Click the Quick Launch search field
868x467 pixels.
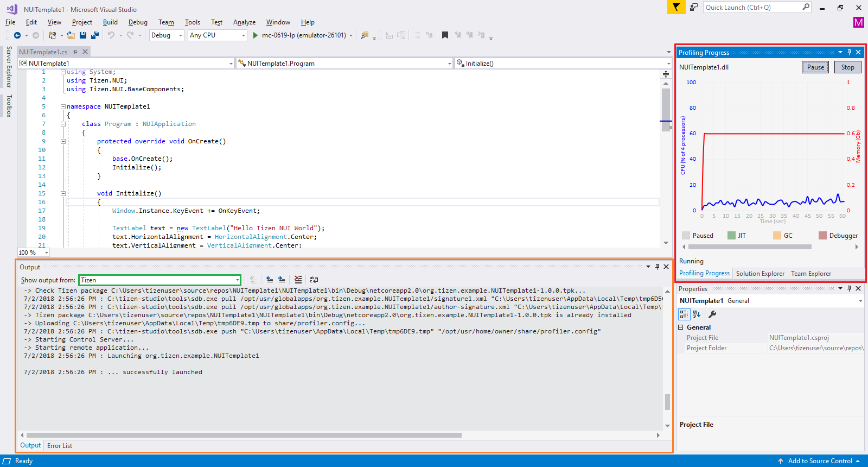(751, 7)
